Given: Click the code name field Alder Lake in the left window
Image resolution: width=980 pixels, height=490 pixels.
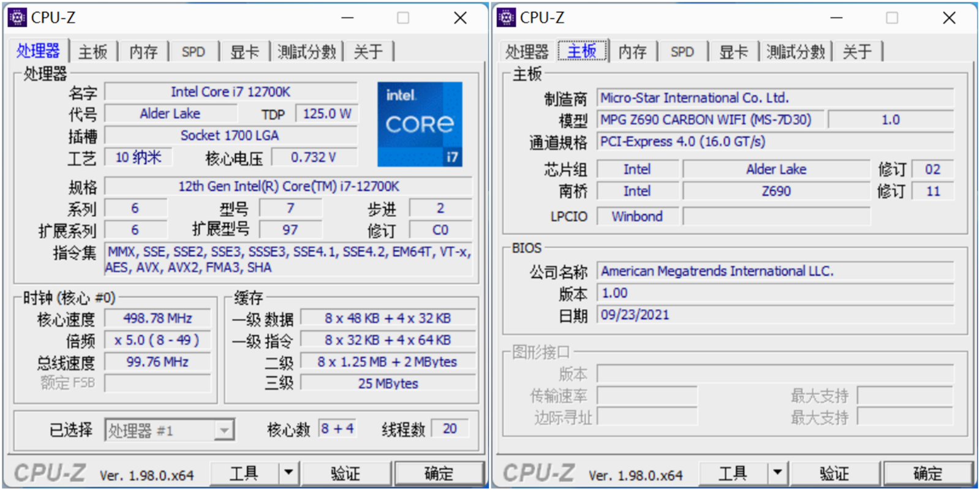Looking at the screenshot, I should pos(171,114).
